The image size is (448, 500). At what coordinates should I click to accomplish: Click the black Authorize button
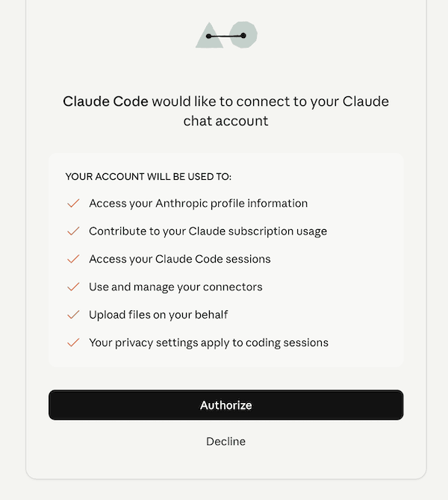[226, 405]
